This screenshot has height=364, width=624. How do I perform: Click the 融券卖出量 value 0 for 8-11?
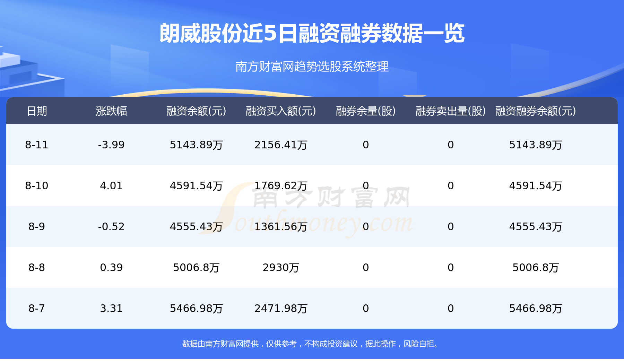(x=451, y=145)
